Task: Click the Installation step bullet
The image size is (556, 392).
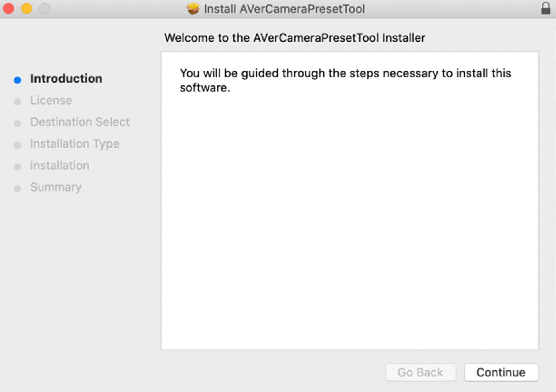Action: coord(17,167)
